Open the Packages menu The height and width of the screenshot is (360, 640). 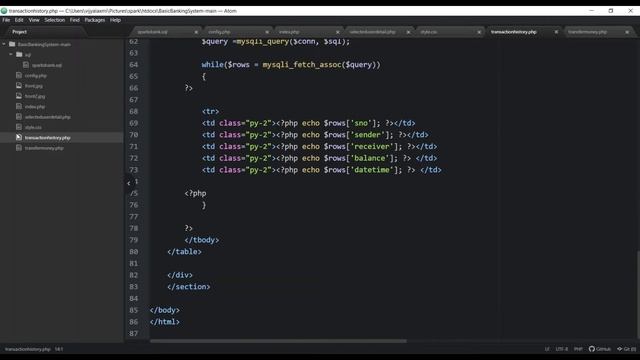[95, 20]
